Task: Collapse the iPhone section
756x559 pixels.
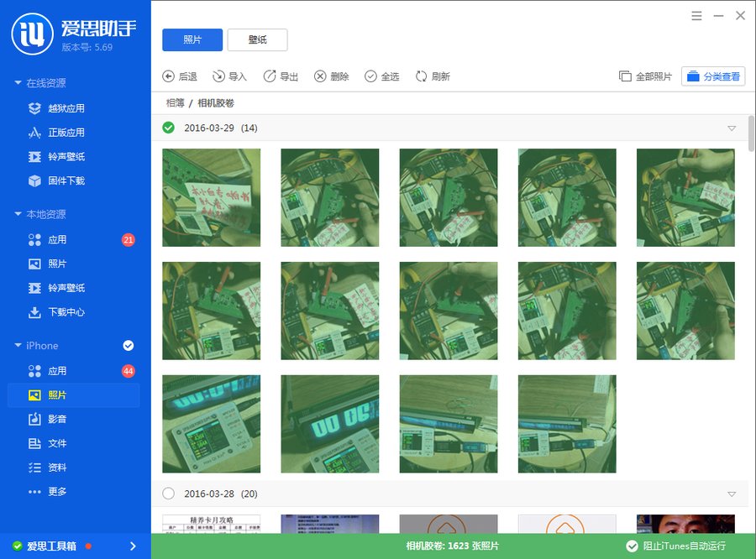Action: point(18,345)
